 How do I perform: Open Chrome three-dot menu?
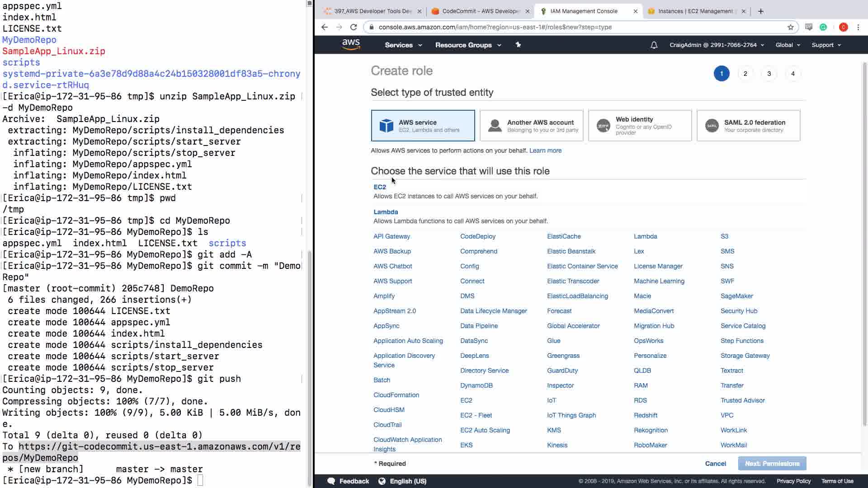coord(858,27)
